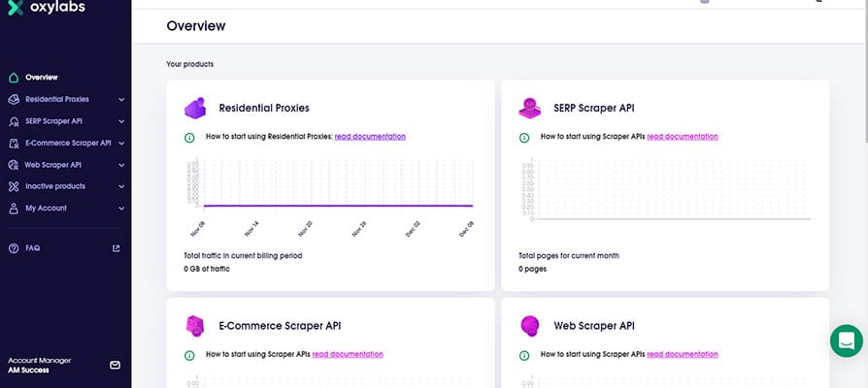
Task: Click the info icon beside Residential Proxies tip
Action: click(188, 137)
